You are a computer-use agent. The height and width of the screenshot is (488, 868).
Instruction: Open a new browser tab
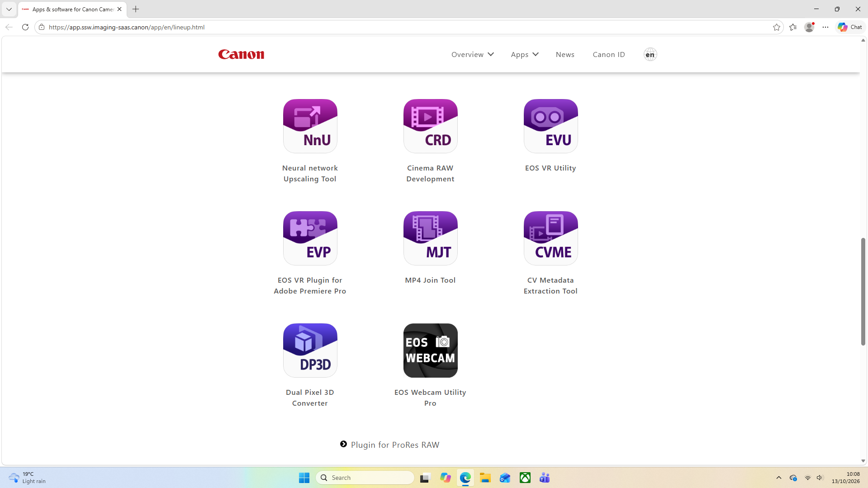click(136, 9)
